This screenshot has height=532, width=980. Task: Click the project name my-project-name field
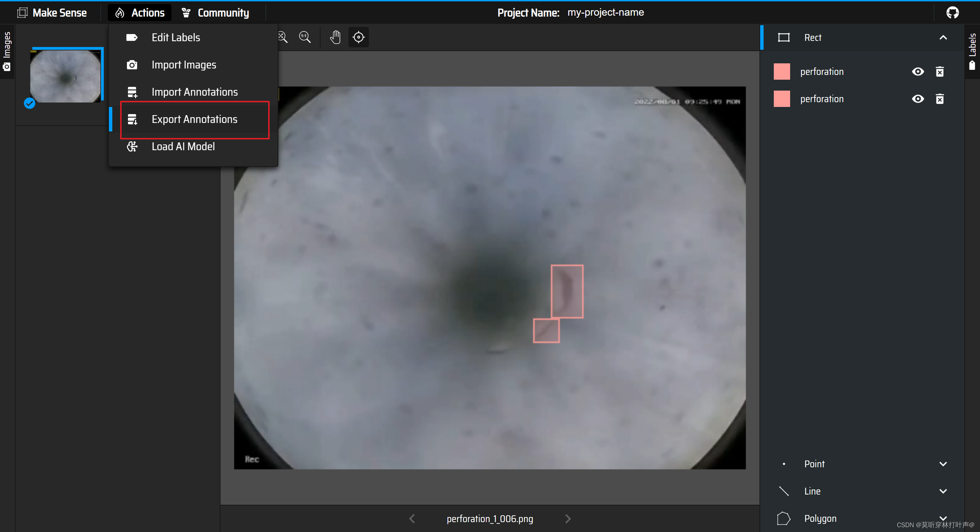tap(606, 13)
